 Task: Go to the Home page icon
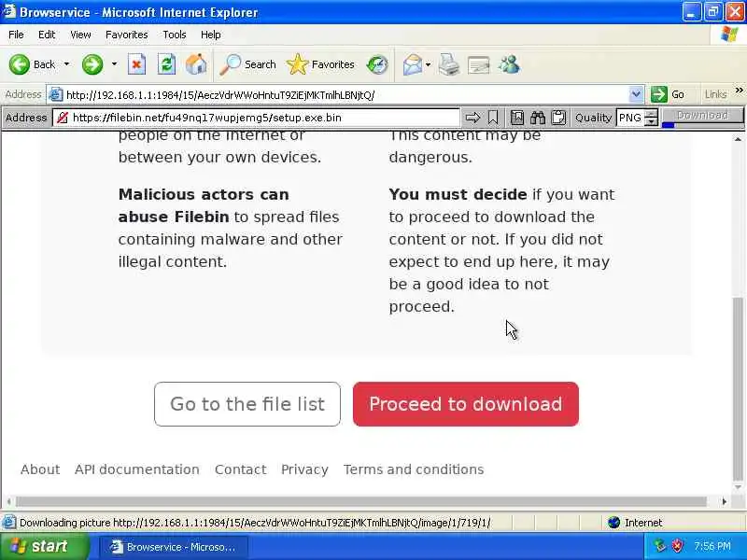(x=196, y=64)
